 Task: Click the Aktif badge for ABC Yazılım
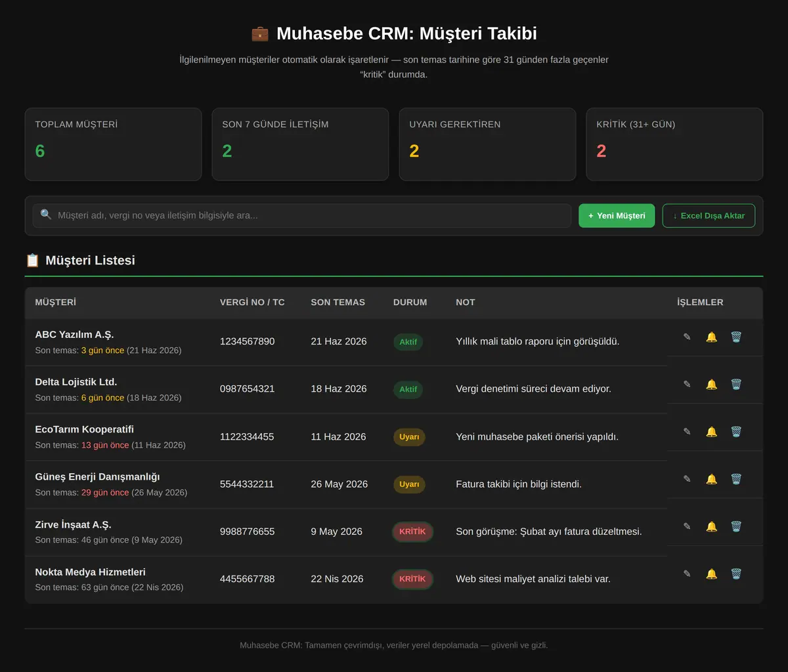(x=408, y=342)
